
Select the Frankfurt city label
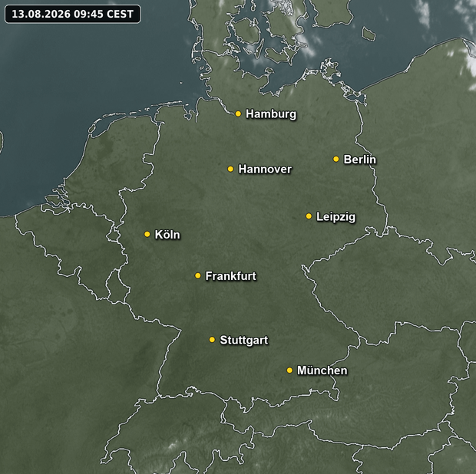coord(231,276)
